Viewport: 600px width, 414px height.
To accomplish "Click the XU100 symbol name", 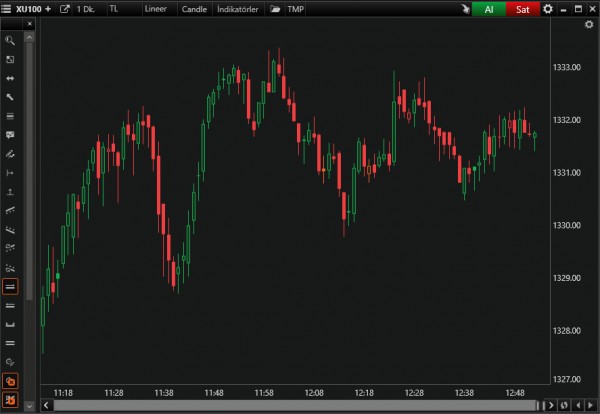I will (29, 9).
